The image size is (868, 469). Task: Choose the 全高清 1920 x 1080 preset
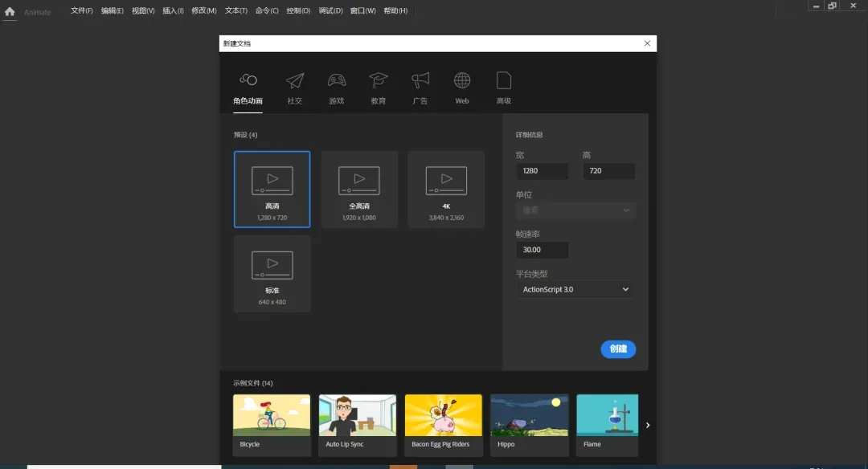coord(359,190)
